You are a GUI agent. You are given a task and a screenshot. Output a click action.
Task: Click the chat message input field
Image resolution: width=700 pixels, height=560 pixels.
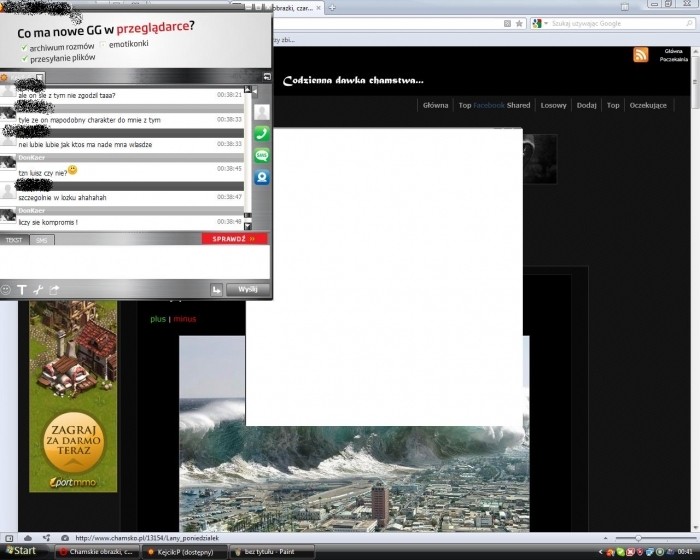tap(130, 262)
